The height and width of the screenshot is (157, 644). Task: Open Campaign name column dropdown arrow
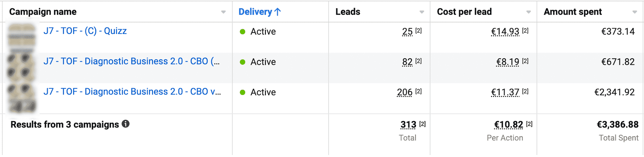(x=223, y=12)
